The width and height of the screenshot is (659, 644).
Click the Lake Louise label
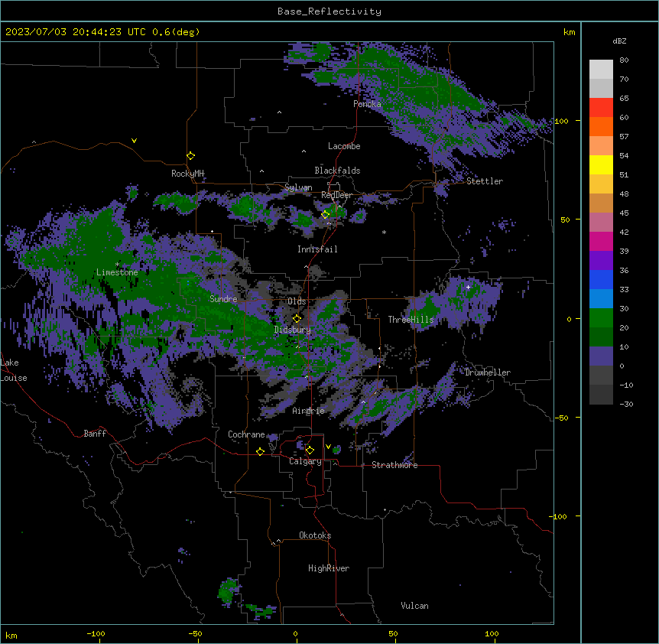point(14,370)
